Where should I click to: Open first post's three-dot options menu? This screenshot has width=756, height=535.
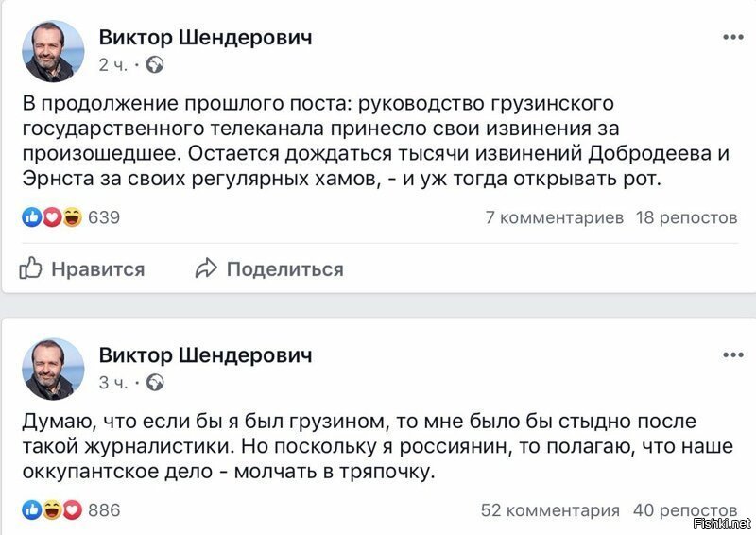733,37
